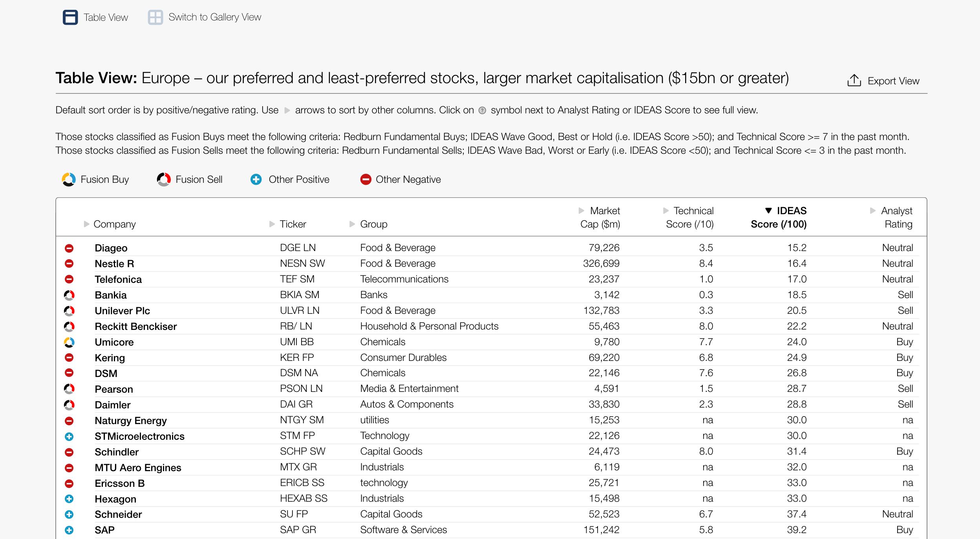Open the Diageo company link
Viewport: 980px width, 539px height.
click(111, 248)
